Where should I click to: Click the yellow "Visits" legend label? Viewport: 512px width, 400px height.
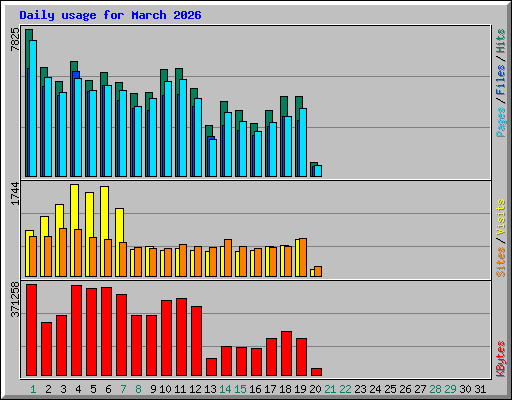coord(501,217)
